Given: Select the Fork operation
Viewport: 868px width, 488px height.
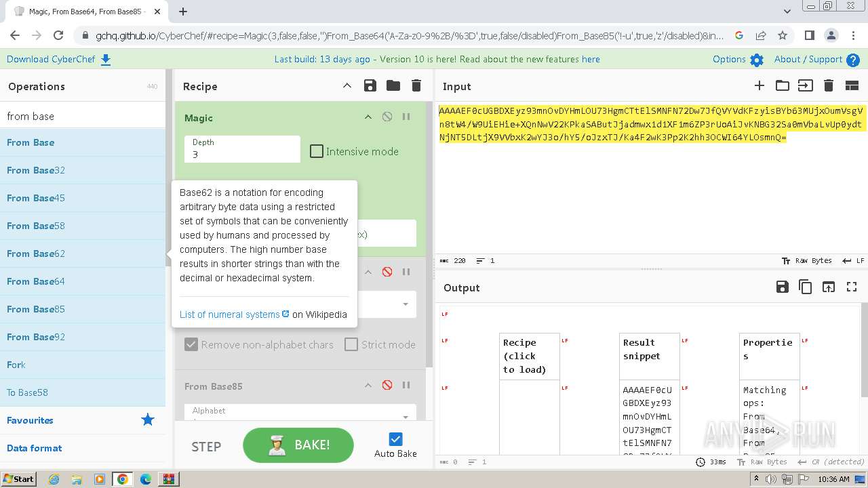Looking at the screenshot, I should (83, 365).
